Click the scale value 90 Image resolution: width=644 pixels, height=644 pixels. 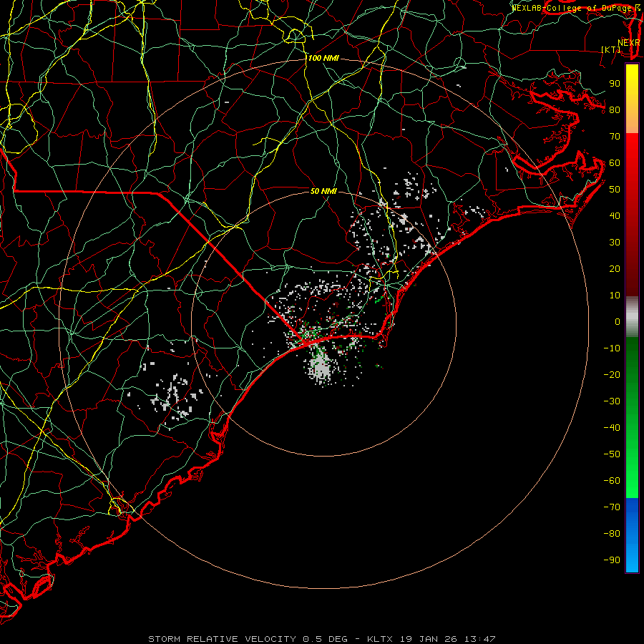(x=615, y=84)
